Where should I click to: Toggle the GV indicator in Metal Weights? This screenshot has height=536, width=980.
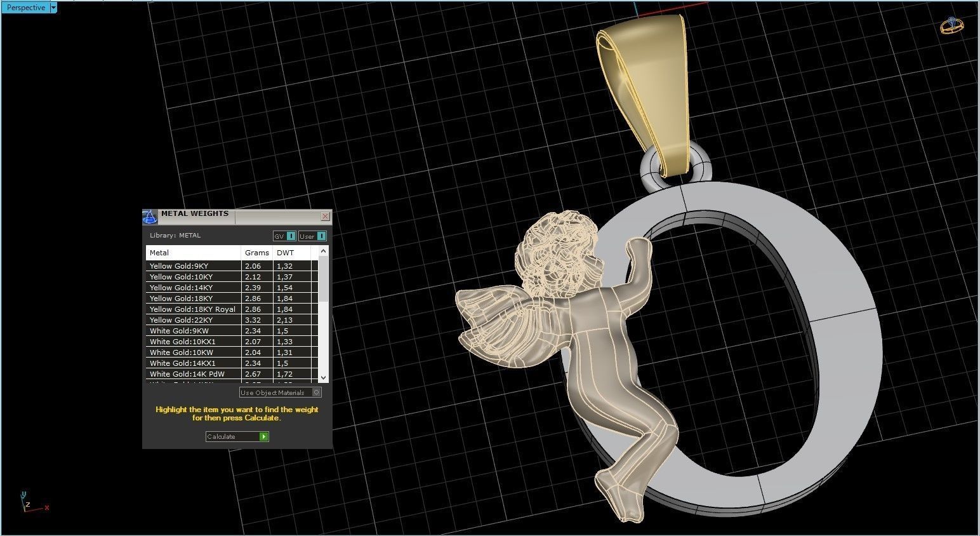[x=291, y=236]
